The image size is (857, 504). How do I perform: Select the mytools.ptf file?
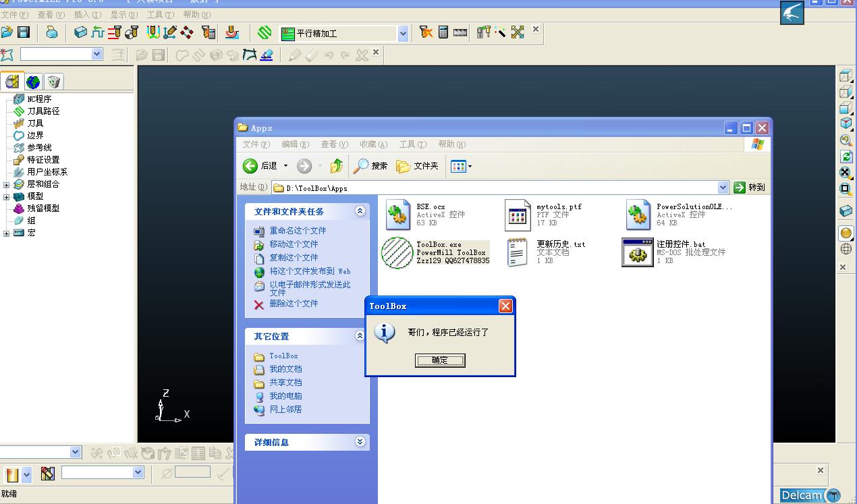(x=543, y=215)
